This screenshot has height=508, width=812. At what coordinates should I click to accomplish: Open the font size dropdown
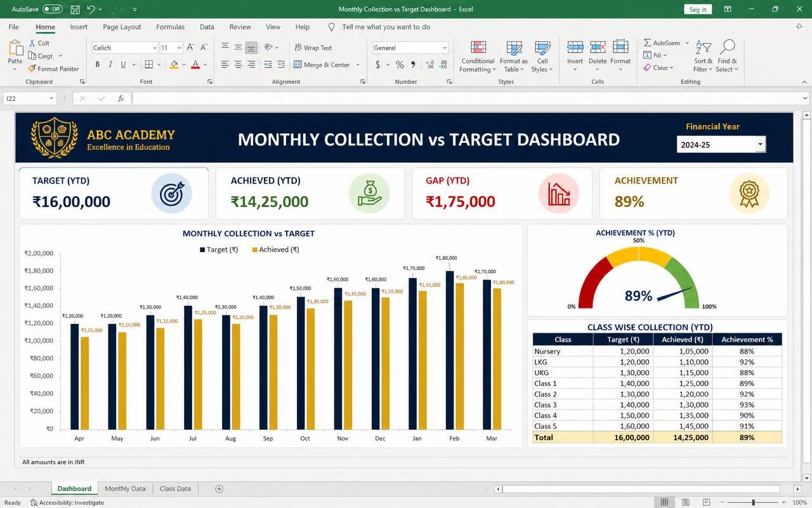tap(180, 48)
